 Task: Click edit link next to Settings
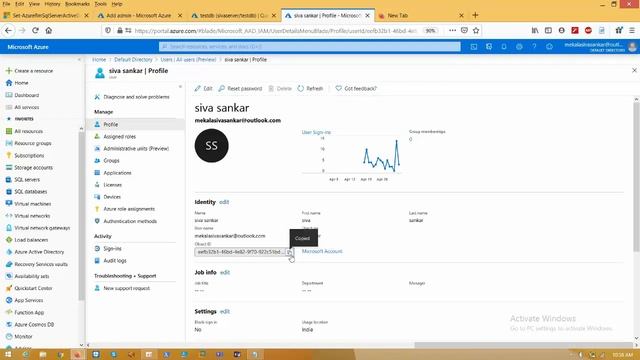pos(225,311)
